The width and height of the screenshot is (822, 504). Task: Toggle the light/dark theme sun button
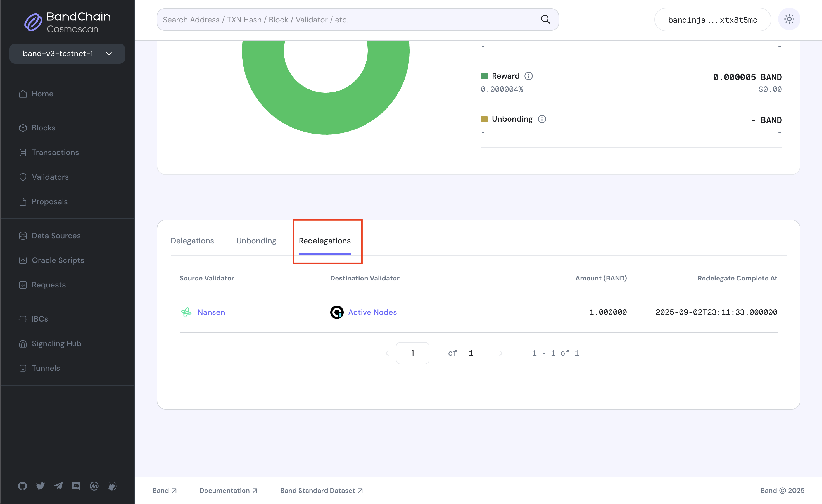tap(789, 19)
